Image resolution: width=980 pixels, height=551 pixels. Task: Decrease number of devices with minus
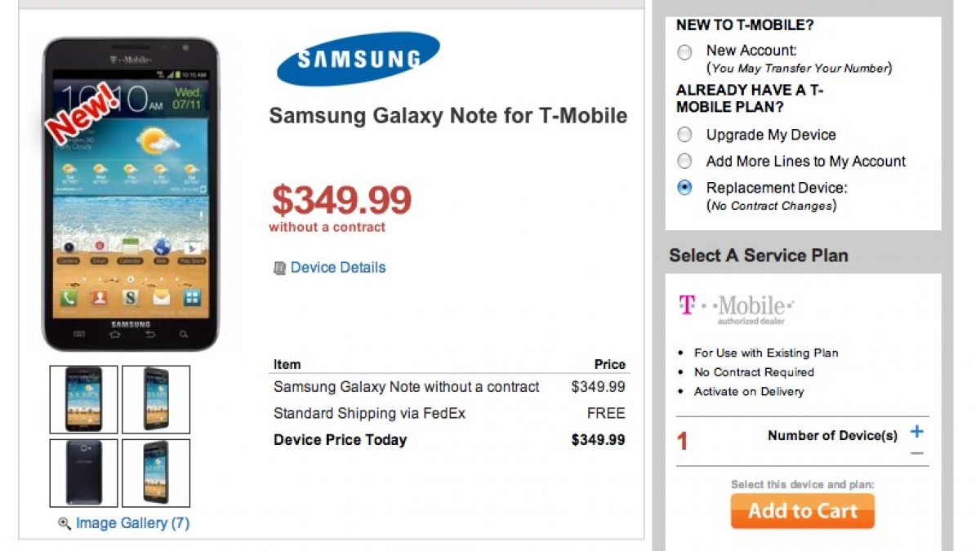(x=917, y=453)
